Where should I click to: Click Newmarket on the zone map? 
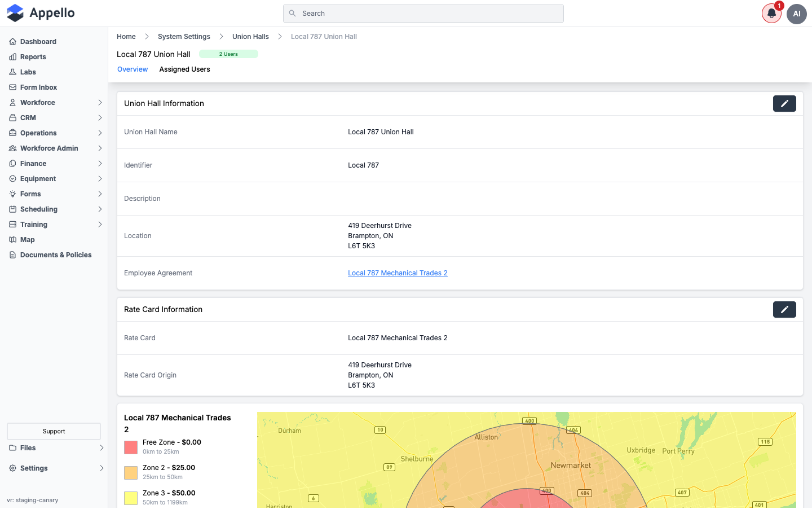[571, 466]
